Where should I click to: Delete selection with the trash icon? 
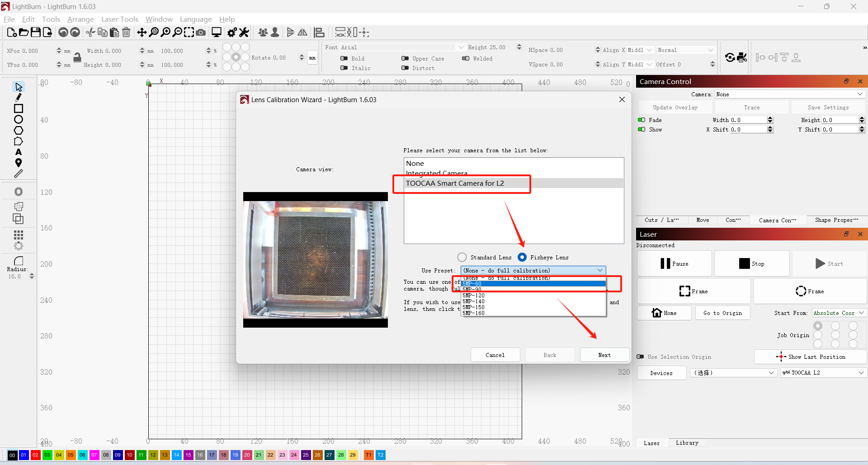[x=126, y=32]
